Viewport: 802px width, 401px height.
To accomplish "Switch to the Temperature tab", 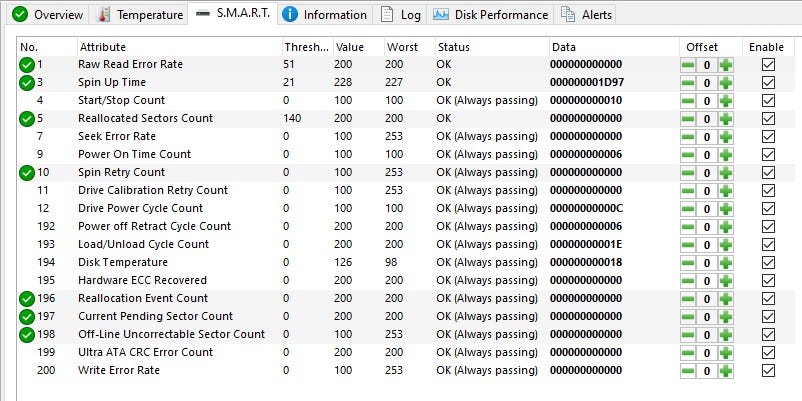I will tap(140, 15).
